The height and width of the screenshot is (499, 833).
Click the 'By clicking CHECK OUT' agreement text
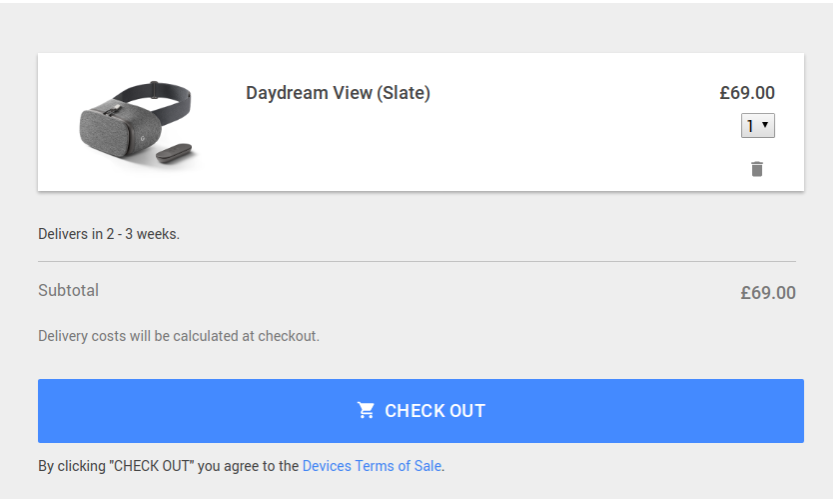tap(168, 466)
